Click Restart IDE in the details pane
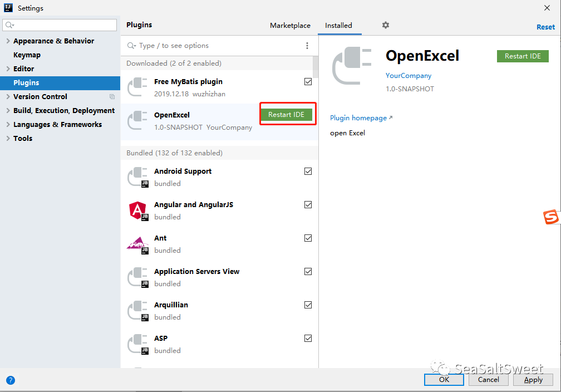Screen dimensions: 561x392 tap(523, 56)
